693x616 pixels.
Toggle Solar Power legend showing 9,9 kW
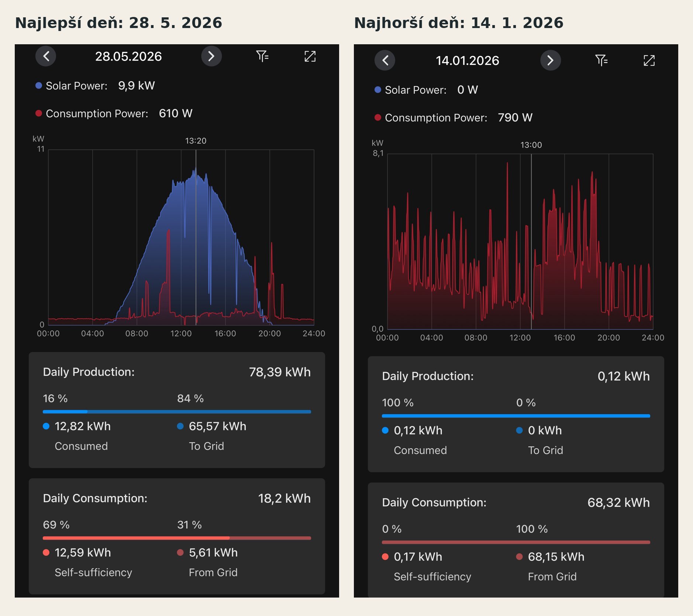pyautogui.click(x=95, y=86)
